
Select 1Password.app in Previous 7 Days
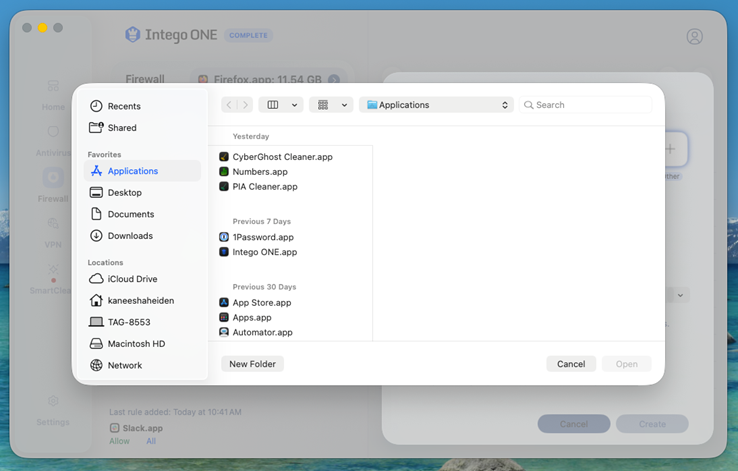point(257,237)
